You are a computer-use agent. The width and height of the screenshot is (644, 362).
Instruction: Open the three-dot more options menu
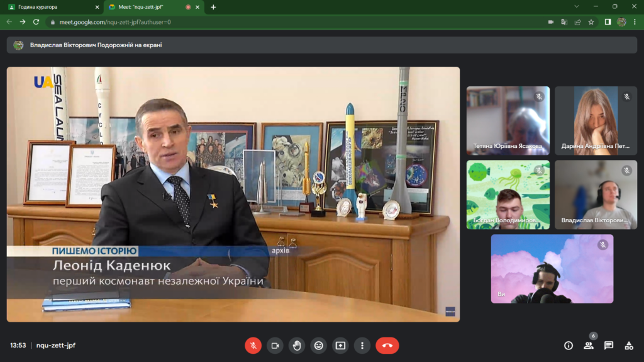coord(362,346)
